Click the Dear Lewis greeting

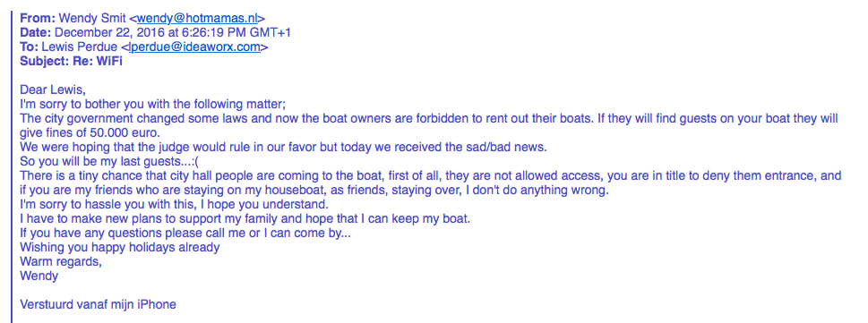(x=54, y=89)
